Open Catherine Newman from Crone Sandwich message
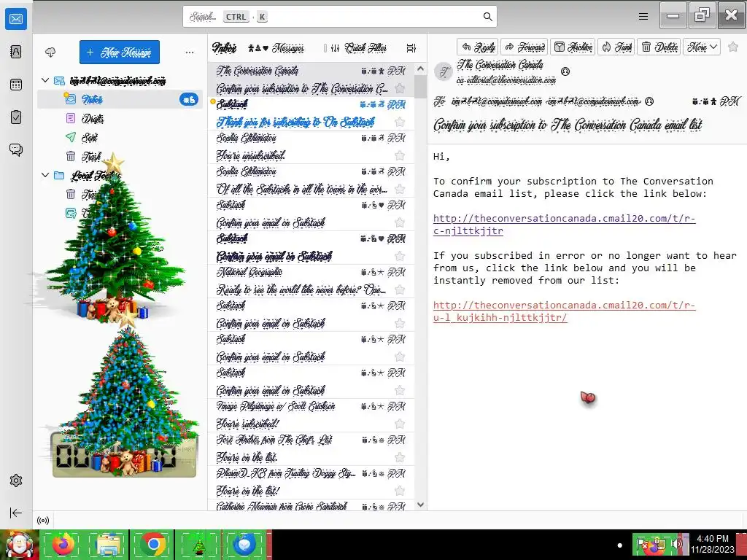The width and height of the screenshot is (747, 560). pos(311,505)
